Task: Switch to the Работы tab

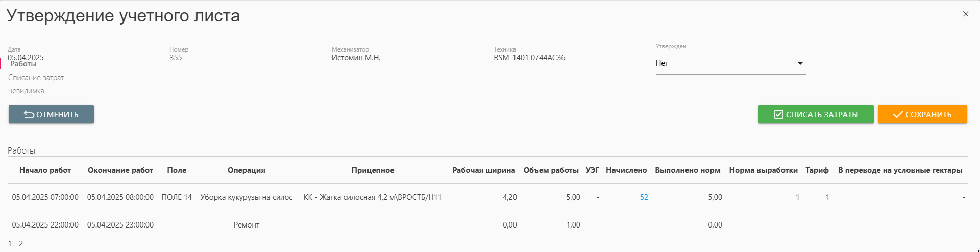Action: point(23,64)
